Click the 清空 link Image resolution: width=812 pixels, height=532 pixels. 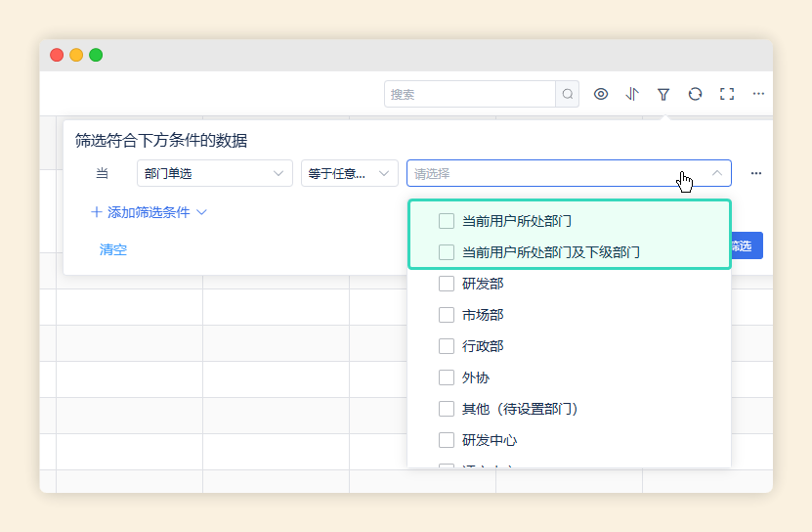coord(113,249)
